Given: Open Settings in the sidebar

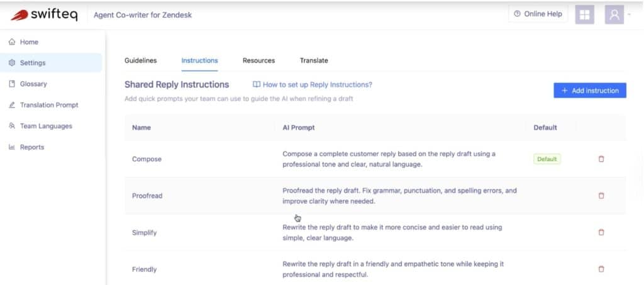Looking at the screenshot, I should (52, 63).
